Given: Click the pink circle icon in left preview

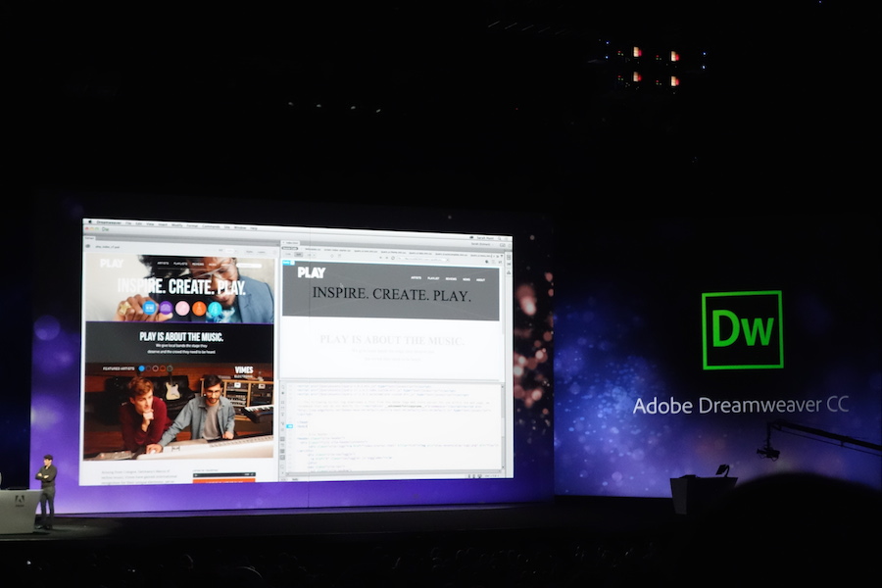Looking at the screenshot, I should click(182, 308).
